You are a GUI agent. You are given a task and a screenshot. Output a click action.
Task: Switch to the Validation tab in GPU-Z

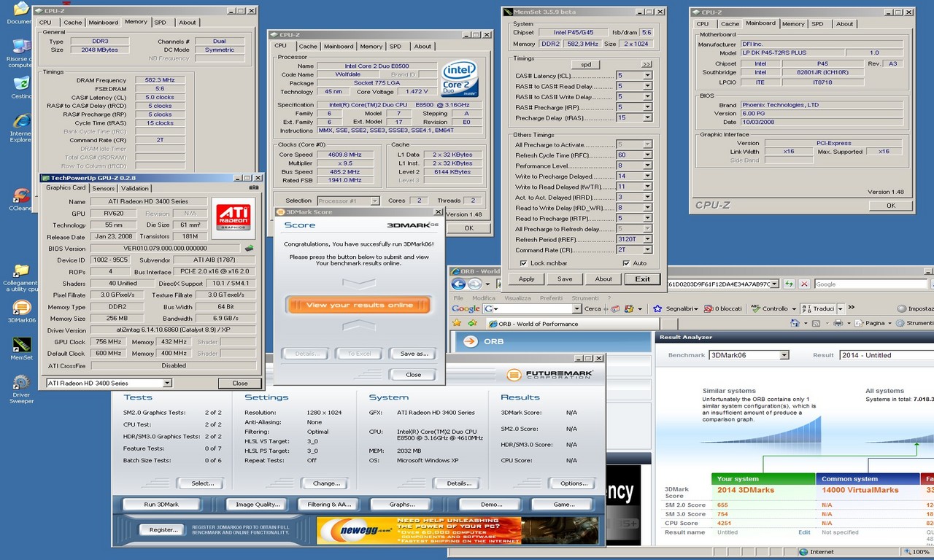tap(135, 188)
